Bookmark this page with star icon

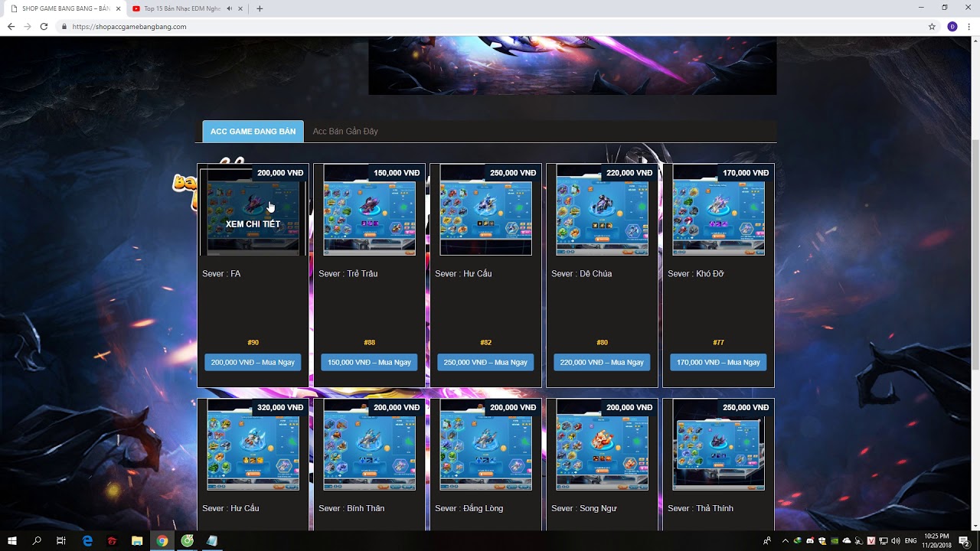932,26
